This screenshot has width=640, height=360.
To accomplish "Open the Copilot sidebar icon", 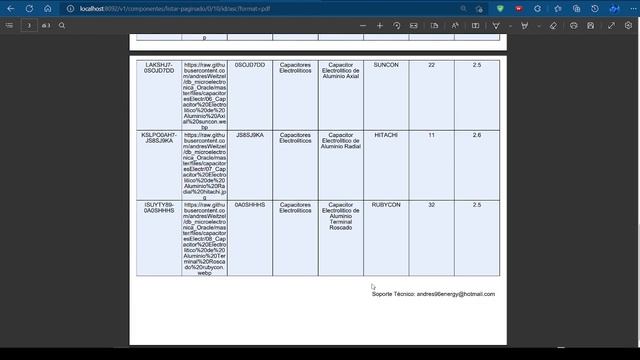I will (614, 9).
